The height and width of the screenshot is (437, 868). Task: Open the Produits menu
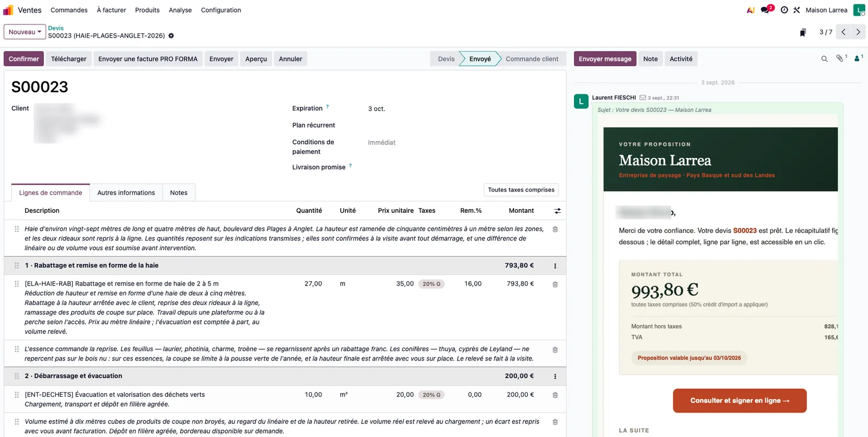click(147, 10)
